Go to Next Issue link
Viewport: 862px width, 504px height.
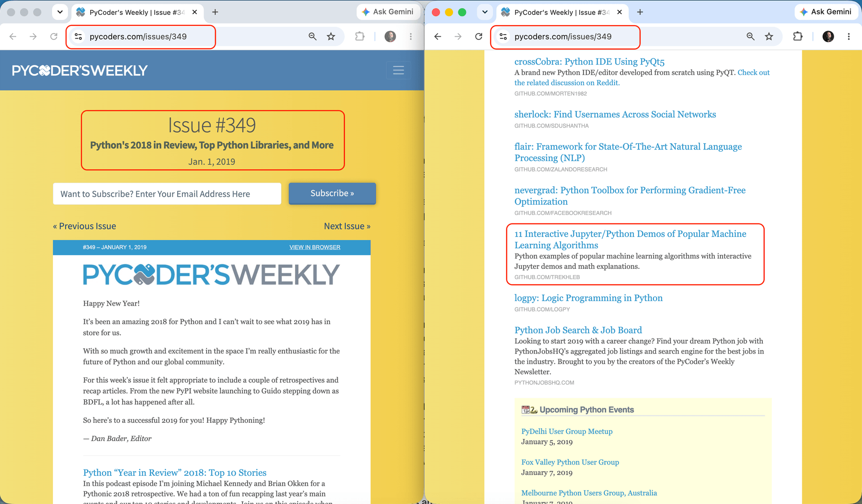[347, 226]
